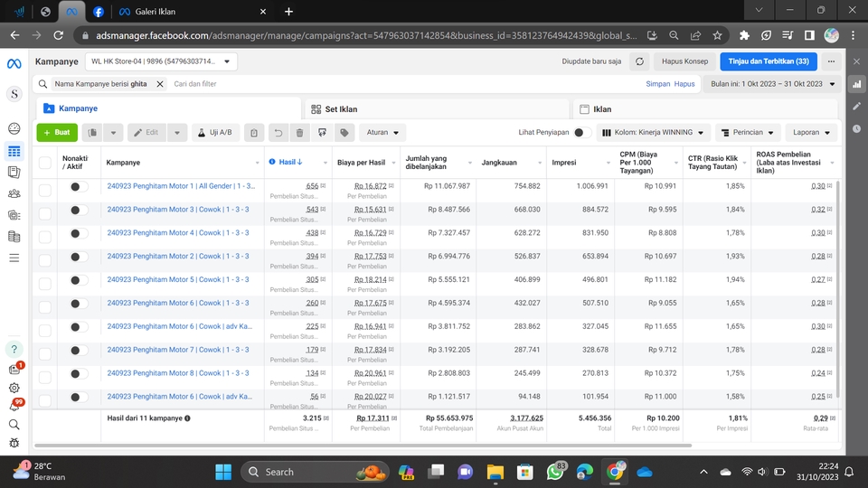
Task: Click the Hapus Konsep button
Action: (x=684, y=61)
